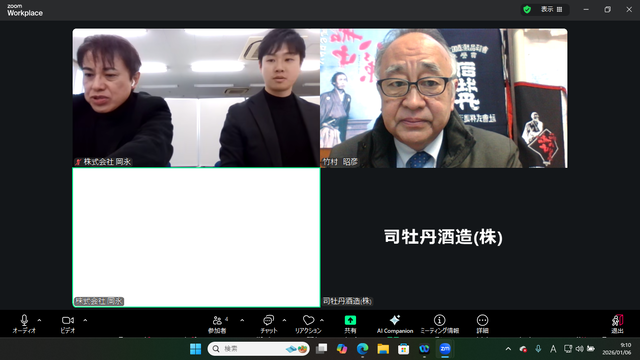Select the 株式会社 岡永 video tile
Viewport: 640px width, 360px height.
coord(196,98)
